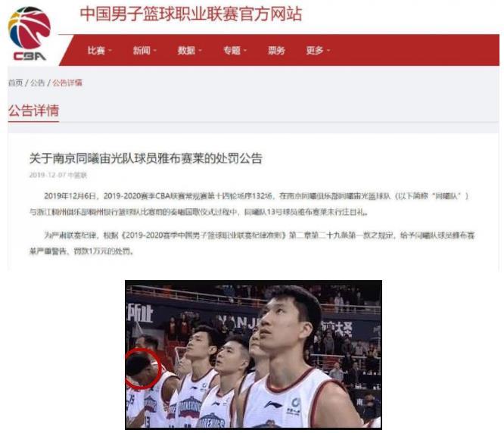Click the first paragraph of the announcement
This screenshot has height=433, width=504.
[249, 204]
